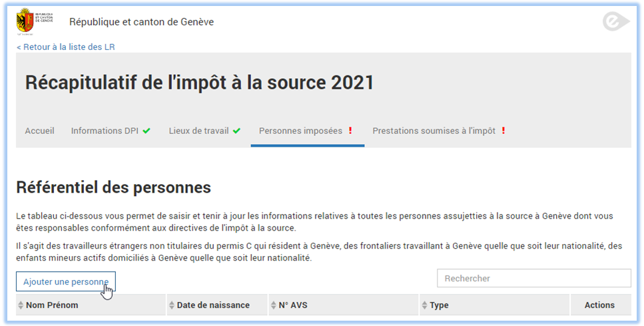This screenshot has height=326, width=644.
Task: Click the République et canton de Genève title
Action: tap(141, 22)
